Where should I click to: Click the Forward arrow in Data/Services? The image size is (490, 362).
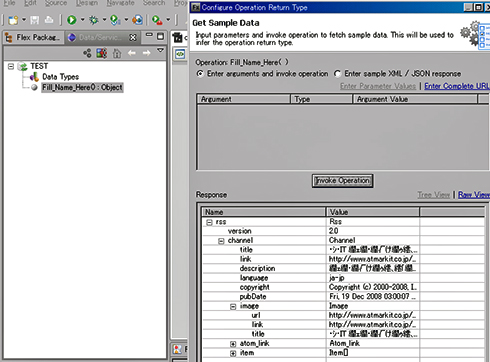146,53
